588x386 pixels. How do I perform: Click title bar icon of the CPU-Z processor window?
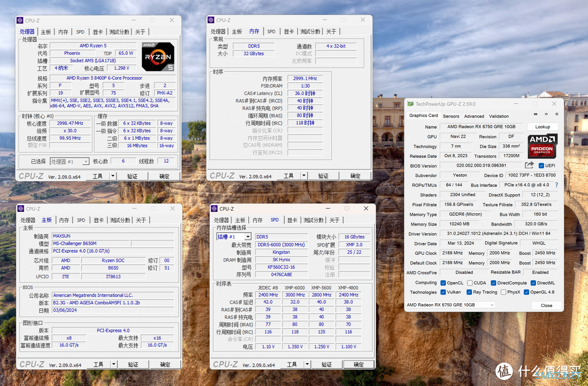point(20,20)
